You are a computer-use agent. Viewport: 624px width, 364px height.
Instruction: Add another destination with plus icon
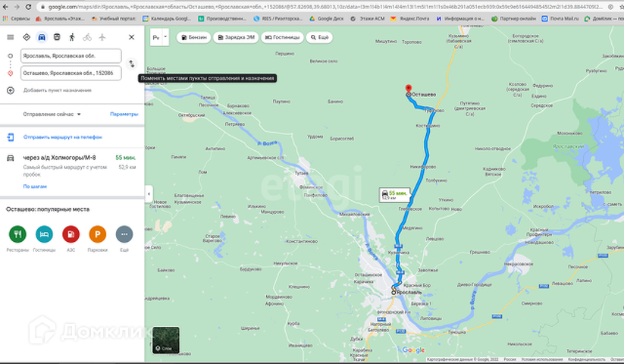pyautogui.click(x=11, y=90)
